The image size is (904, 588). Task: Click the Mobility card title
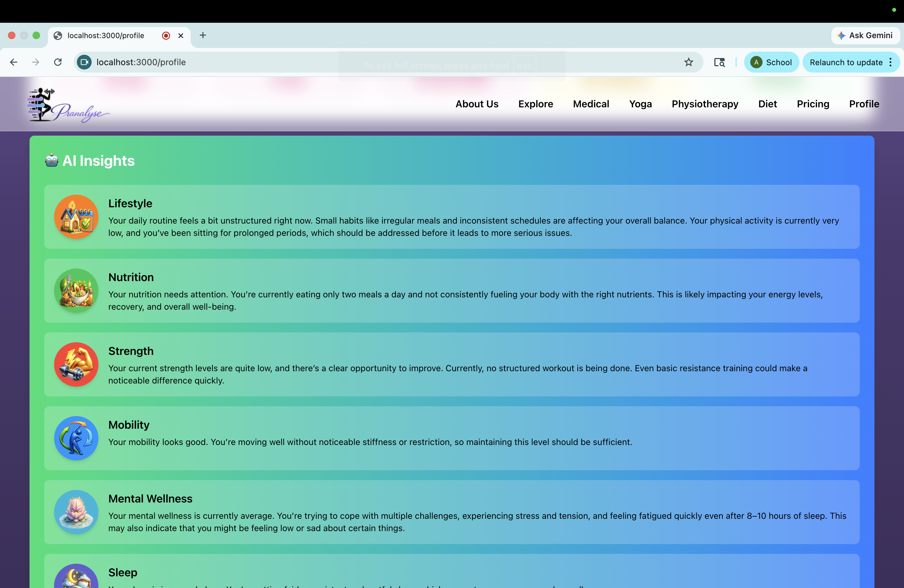point(129,425)
